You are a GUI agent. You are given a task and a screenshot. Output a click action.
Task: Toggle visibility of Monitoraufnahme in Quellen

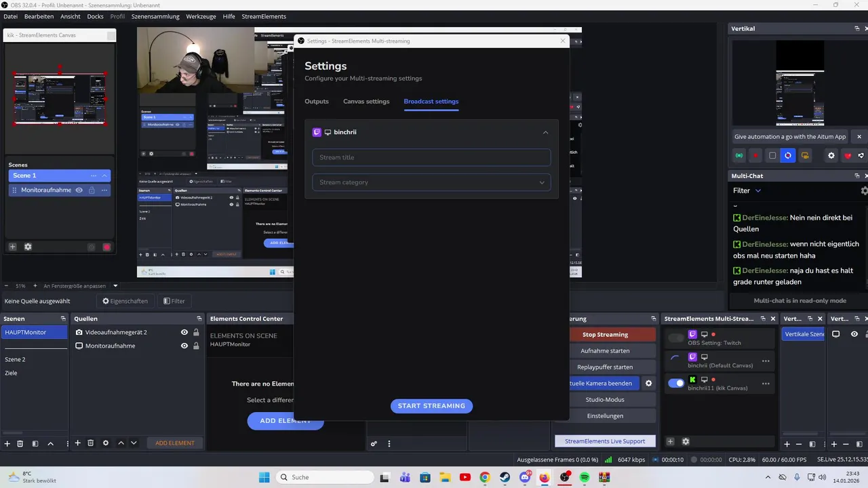pos(184,346)
